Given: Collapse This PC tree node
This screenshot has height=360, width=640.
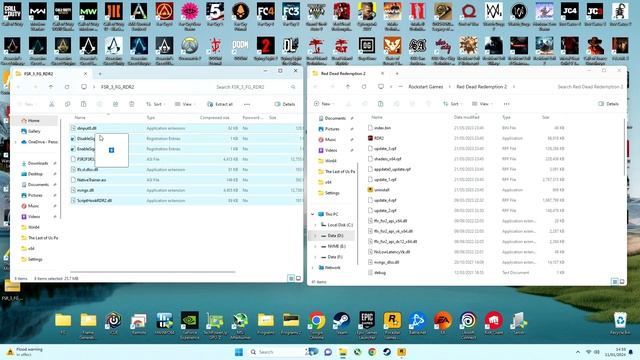Looking at the screenshot, I should pos(313,214).
